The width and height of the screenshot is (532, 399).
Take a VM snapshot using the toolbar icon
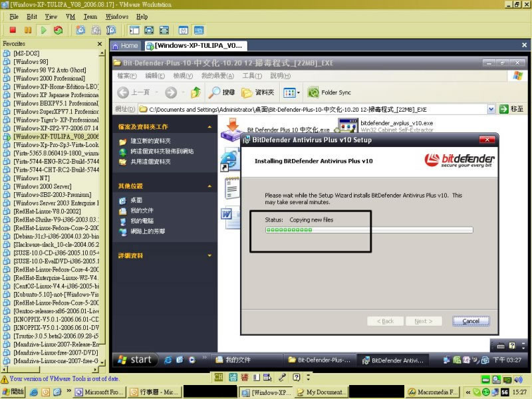(80, 30)
